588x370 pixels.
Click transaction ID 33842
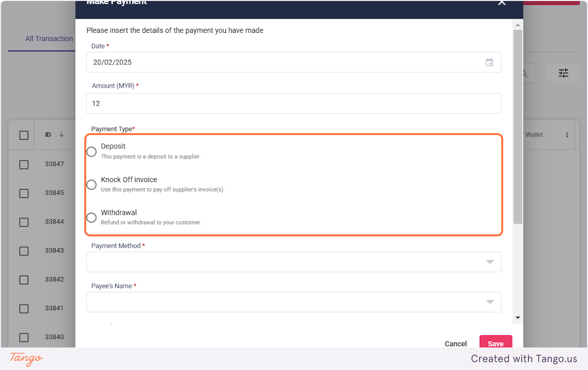click(54, 279)
